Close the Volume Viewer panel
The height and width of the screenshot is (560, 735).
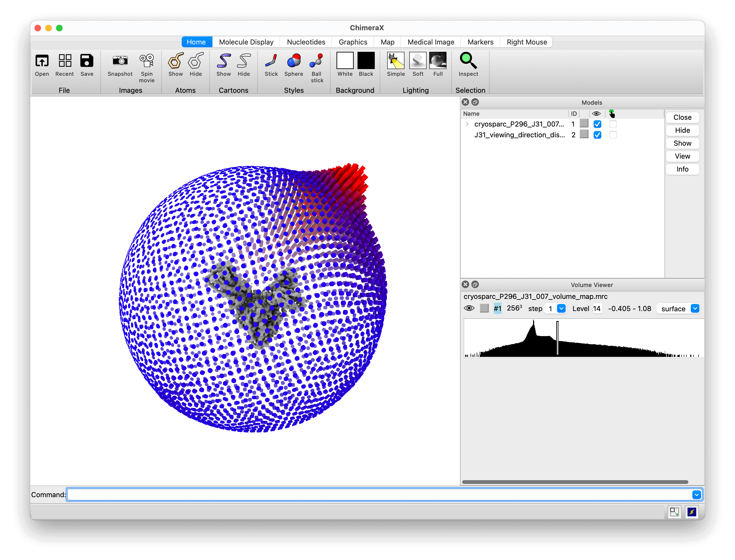[465, 285]
